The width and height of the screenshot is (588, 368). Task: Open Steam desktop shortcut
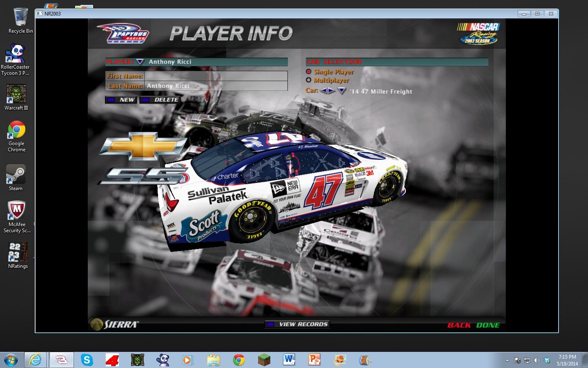[16, 178]
